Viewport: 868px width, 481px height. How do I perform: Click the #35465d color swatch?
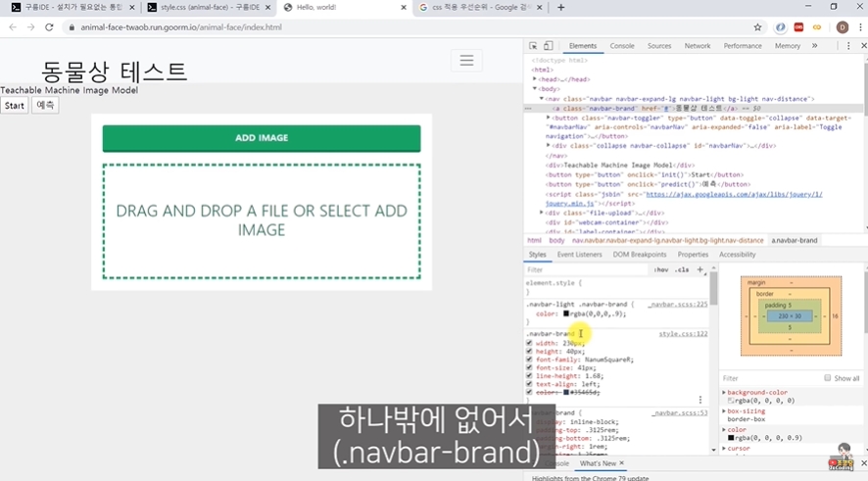pyautogui.click(x=565, y=393)
